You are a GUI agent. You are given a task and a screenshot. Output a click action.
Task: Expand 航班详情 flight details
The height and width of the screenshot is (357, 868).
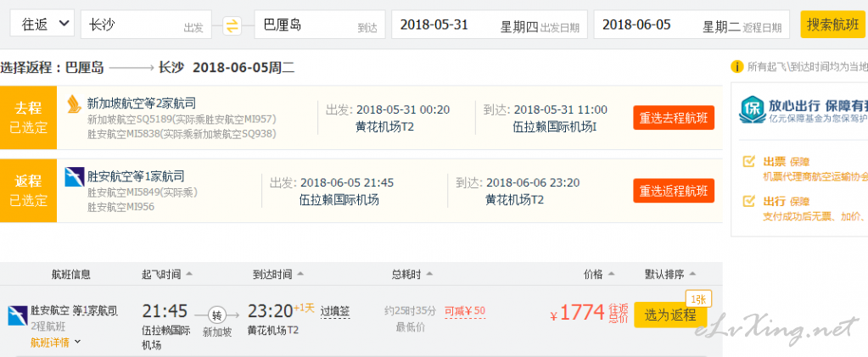(55, 342)
